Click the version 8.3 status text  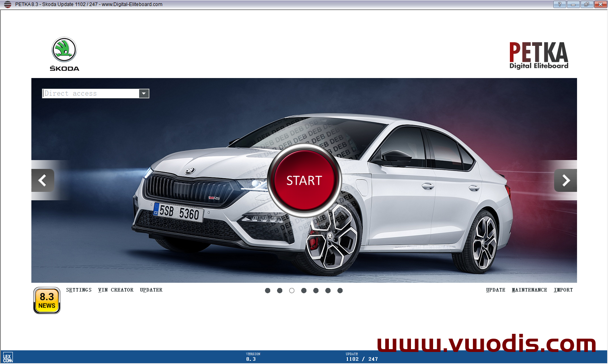251,359
